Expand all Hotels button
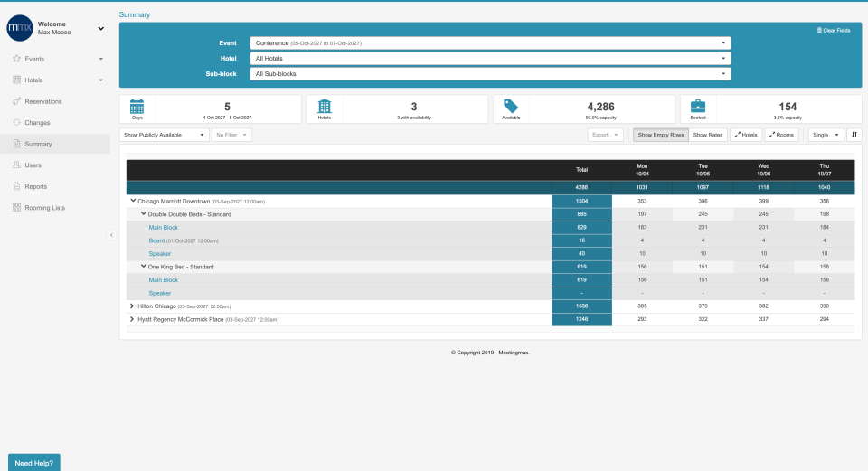Image resolution: width=868 pixels, height=471 pixels. (x=746, y=135)
